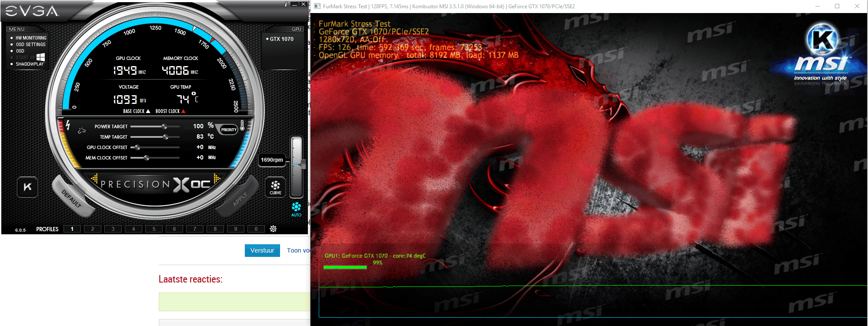Click the FurMark window title bar icon

point(317,6)
